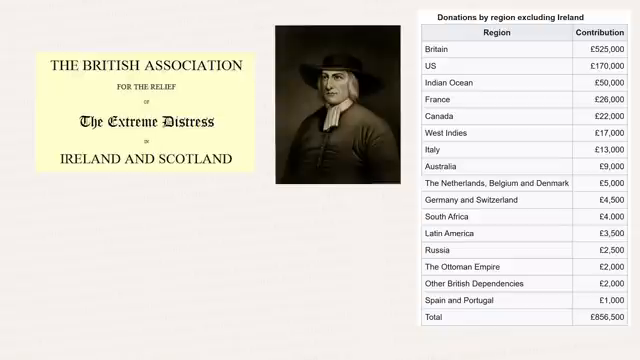Screen dimensions: 640x360
Task: Select the 'France' row label
Action: 437,100
